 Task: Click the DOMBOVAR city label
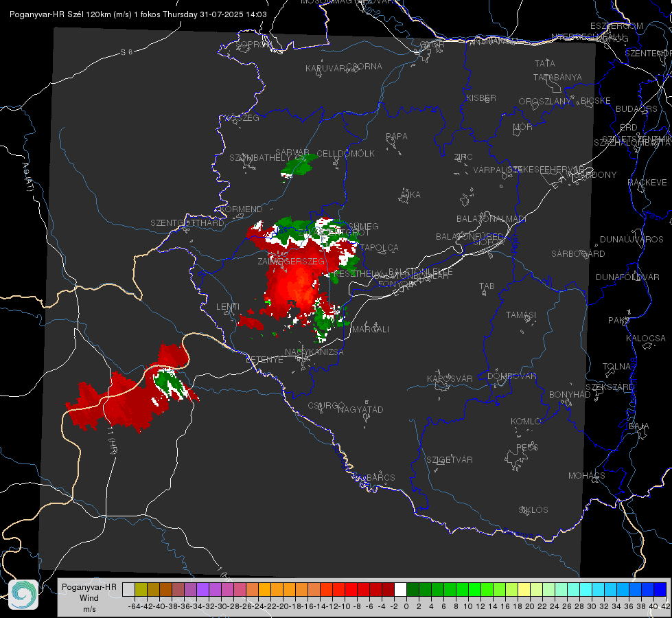click(x=511, y=376)
